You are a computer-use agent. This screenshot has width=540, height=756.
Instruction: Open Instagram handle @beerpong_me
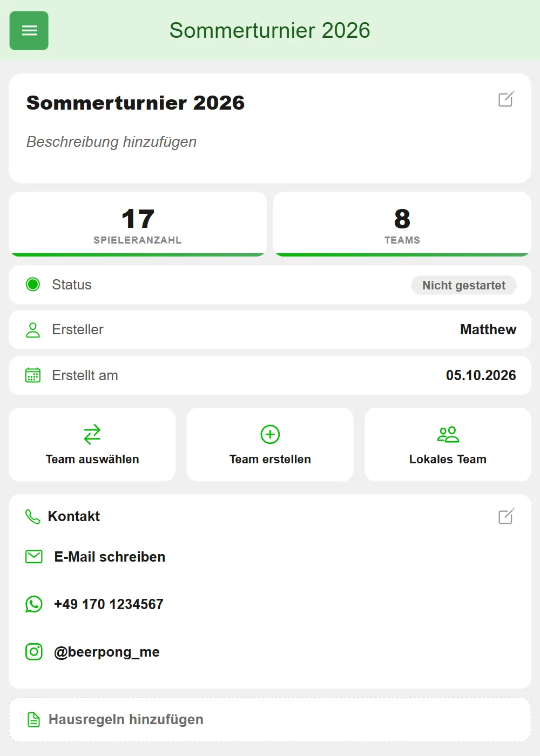107,652
